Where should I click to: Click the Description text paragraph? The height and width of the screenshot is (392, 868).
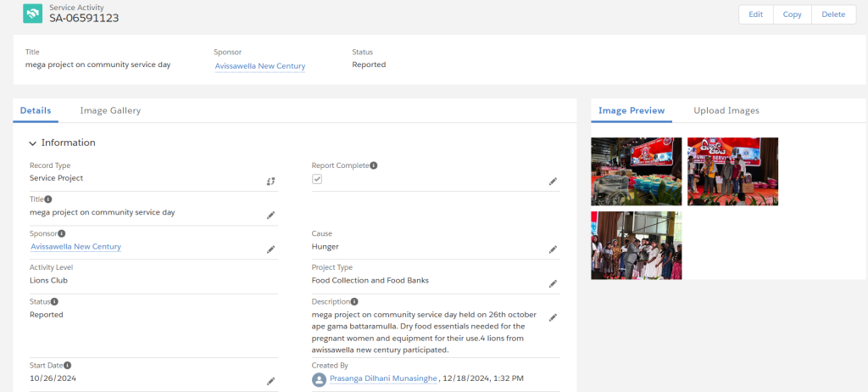pos(424,333)
